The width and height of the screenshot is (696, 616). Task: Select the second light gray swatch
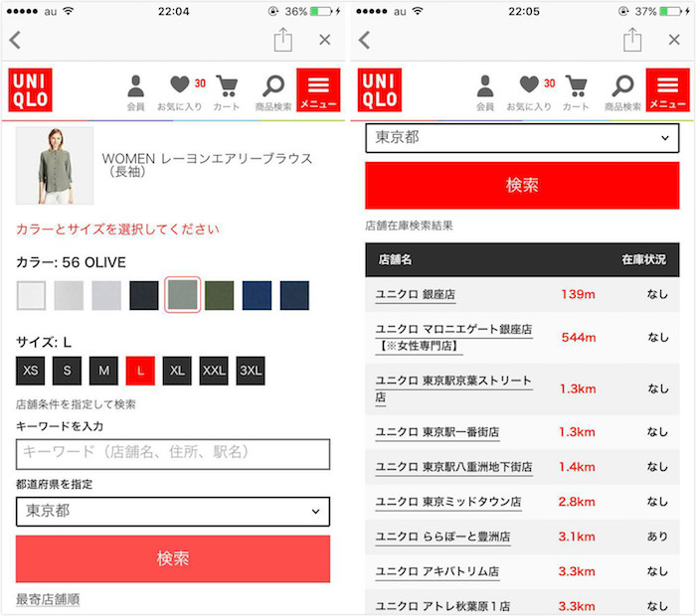coord(69,295)
